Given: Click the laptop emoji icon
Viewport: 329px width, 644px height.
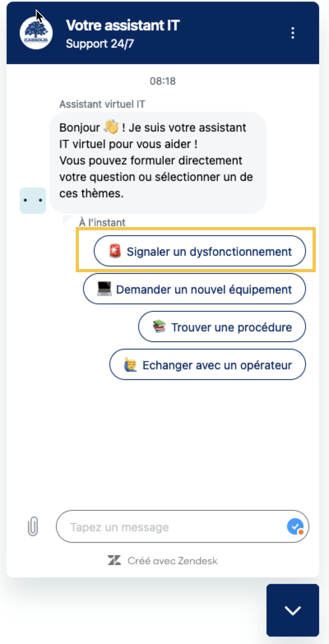Looking at the screenshot, I should [104, 289].
